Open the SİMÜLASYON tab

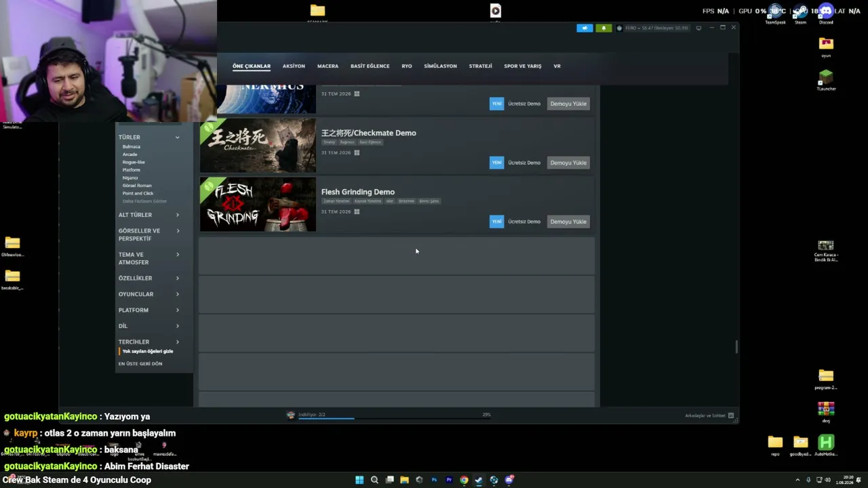pos(440,66)
